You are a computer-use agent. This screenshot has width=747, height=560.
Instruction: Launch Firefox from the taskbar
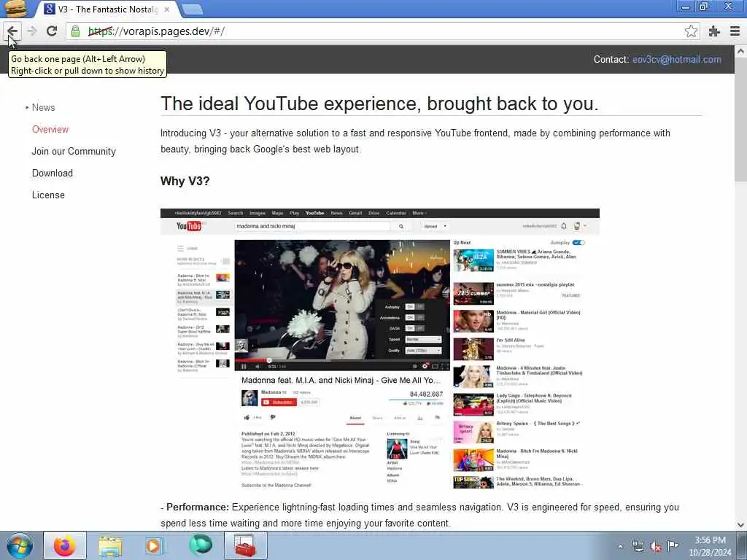coord(65,545)
